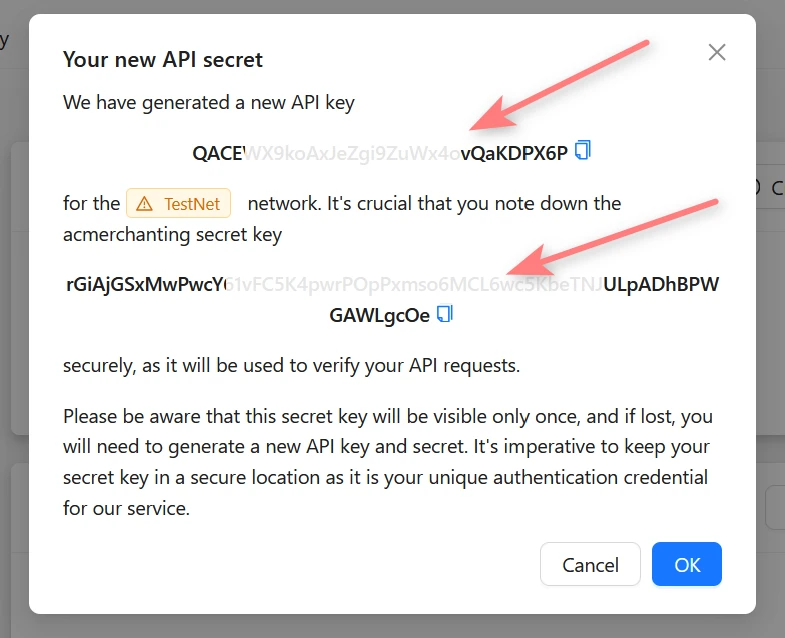Click the "Your new API secret" heading
Screen dimensions: 785x638
[163, 60]
